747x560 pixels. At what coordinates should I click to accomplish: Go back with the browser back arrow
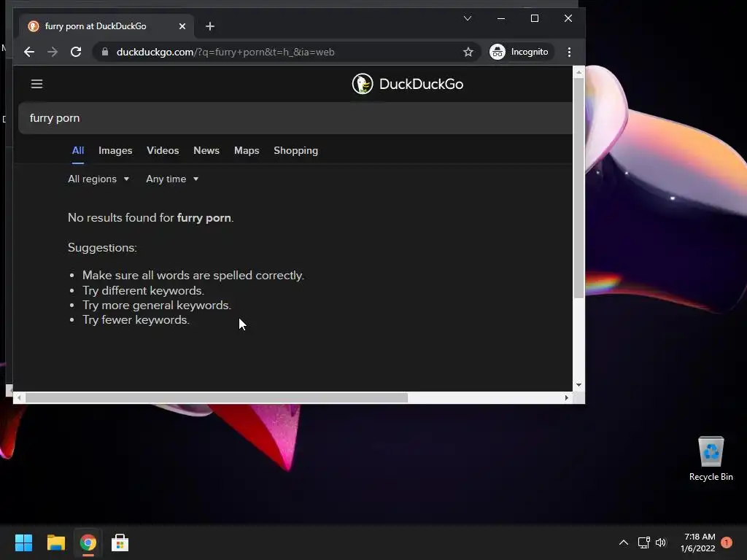tap(29, 52)
